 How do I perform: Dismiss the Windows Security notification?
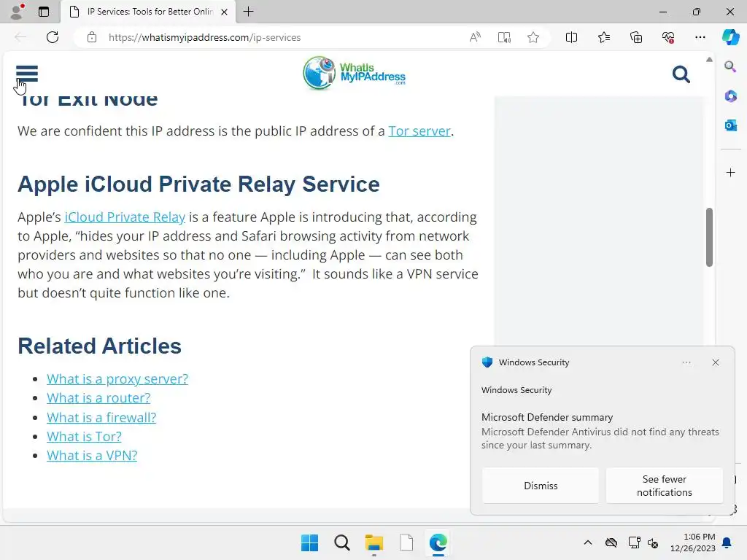tap(541, 486)
